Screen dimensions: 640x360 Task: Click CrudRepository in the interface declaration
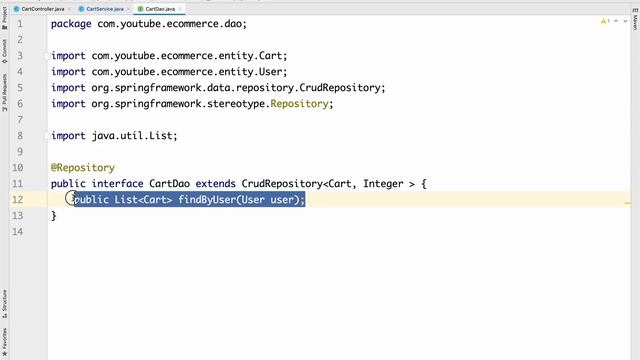point(282,184)
